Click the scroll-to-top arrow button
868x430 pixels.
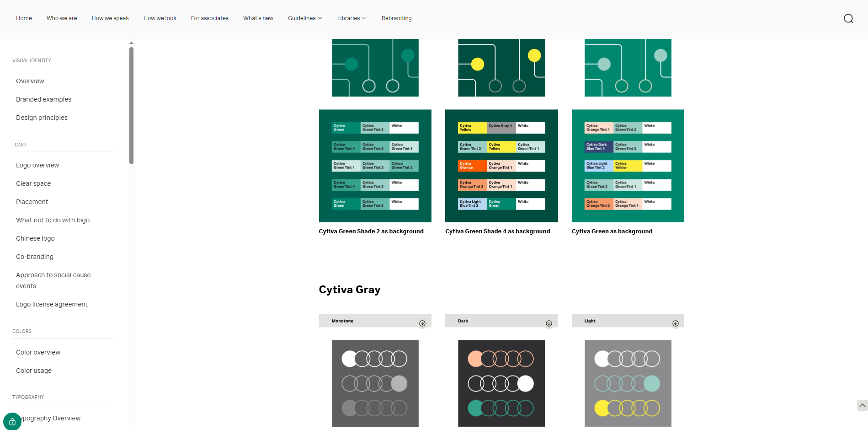(x=862, y=405)
